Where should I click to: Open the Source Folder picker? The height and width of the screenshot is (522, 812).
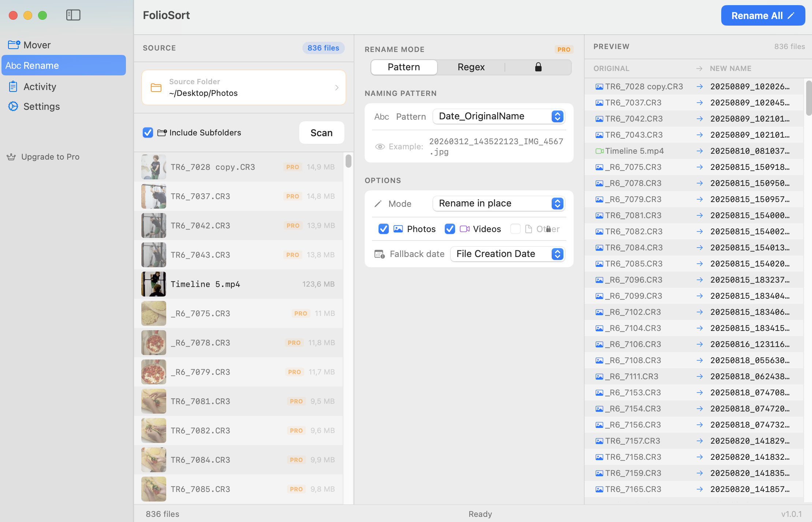click(244, 87)
